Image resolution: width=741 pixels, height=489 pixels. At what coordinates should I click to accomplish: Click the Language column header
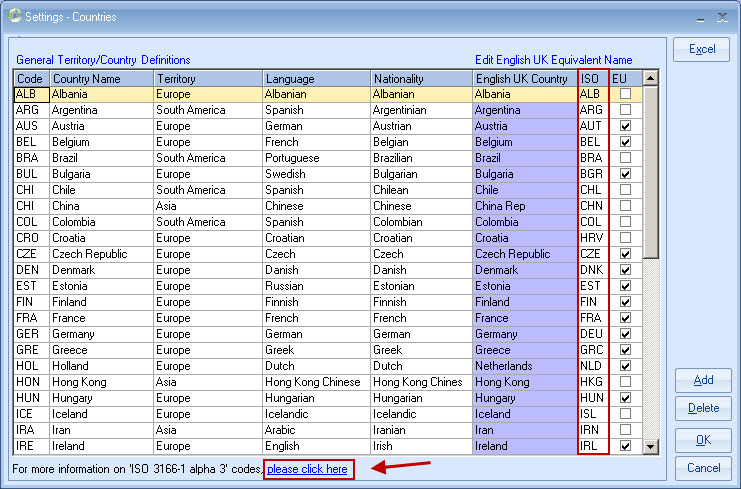[315, 79]
